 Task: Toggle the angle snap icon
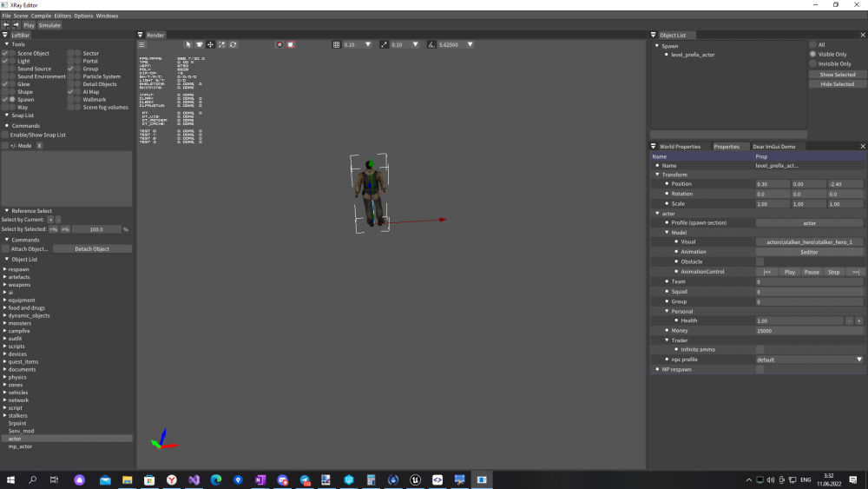pos(431,45)
